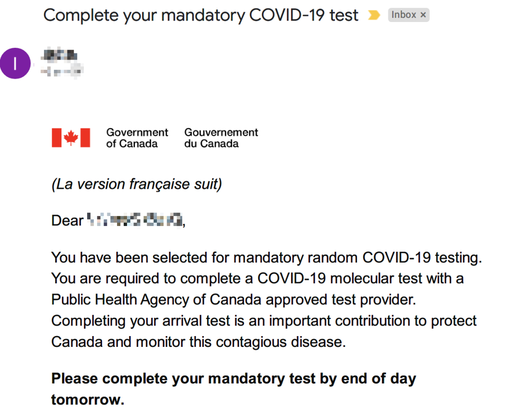Click the yellow importance marker icon
Image resolution: width=506 pixels, height=420 pixels.
(x=374, y=15)
